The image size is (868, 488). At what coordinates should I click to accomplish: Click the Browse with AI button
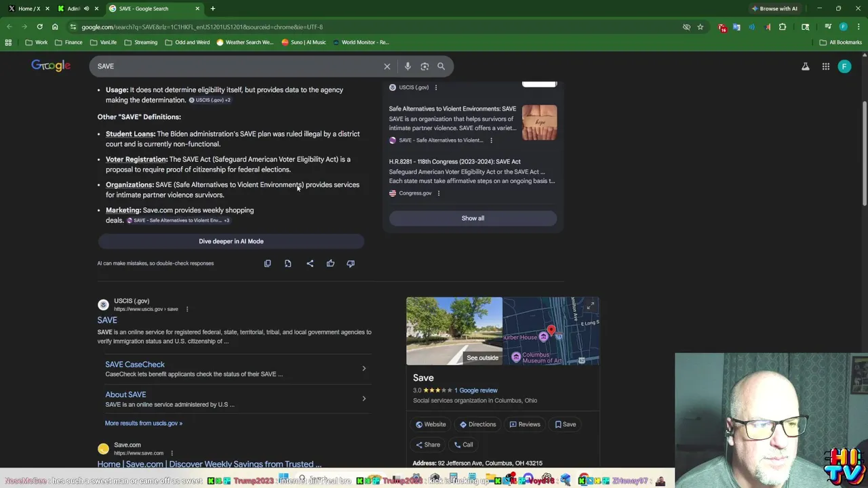click(x=774, y=9)
